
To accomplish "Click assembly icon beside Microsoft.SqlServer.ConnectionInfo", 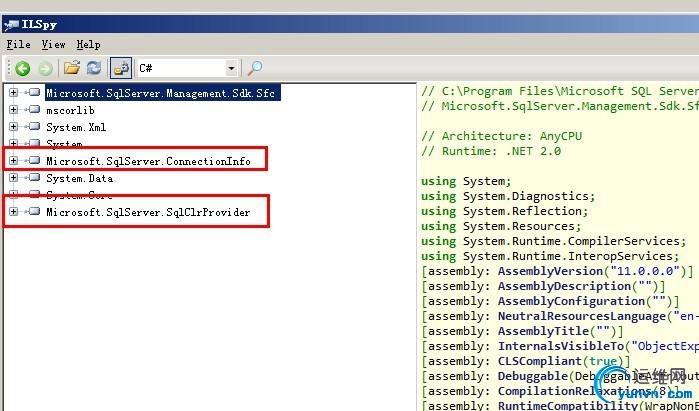I will point(33,160).
